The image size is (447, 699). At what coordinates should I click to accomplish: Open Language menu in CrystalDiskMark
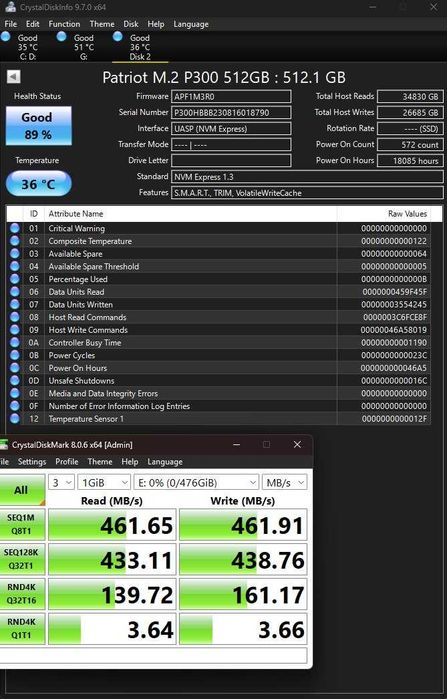(x=165, y=461)
